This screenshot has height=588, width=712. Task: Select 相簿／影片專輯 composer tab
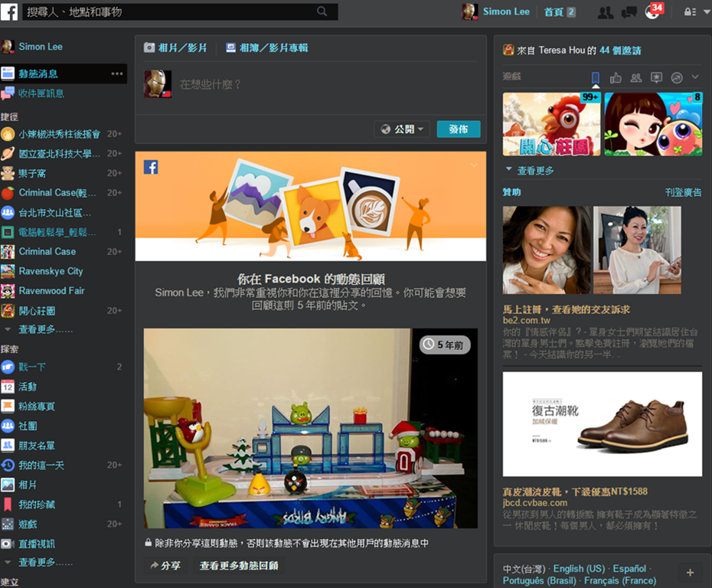tap(267, 47)
